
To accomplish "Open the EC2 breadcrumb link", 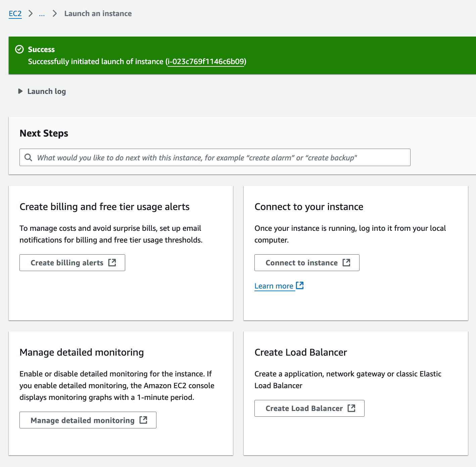I will click(15, 14).
